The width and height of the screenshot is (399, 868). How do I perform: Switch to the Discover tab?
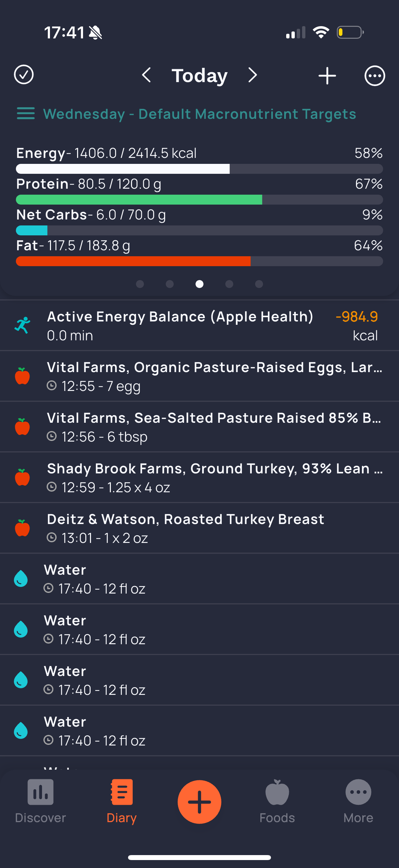[40, 801]
